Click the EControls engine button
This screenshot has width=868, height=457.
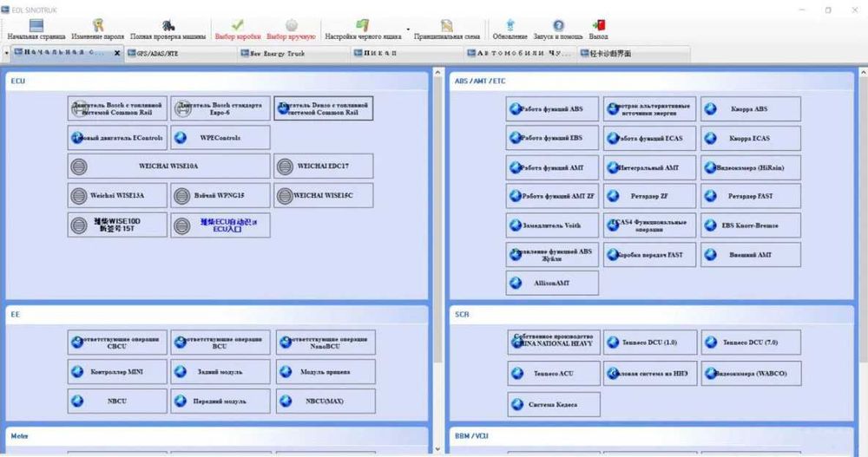[x=117, y=138]
